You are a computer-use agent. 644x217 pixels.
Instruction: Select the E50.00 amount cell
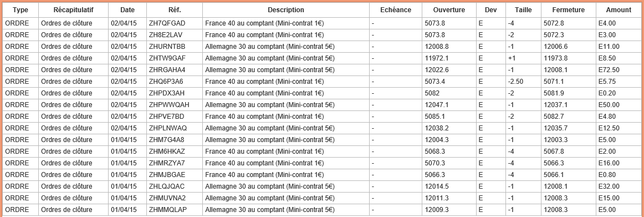click(619, 105)
